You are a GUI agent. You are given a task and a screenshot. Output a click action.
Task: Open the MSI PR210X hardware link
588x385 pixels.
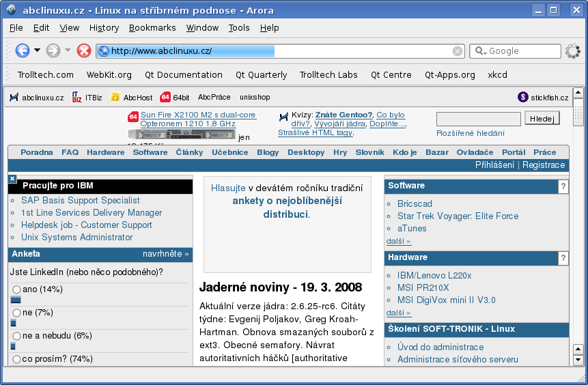423,287
